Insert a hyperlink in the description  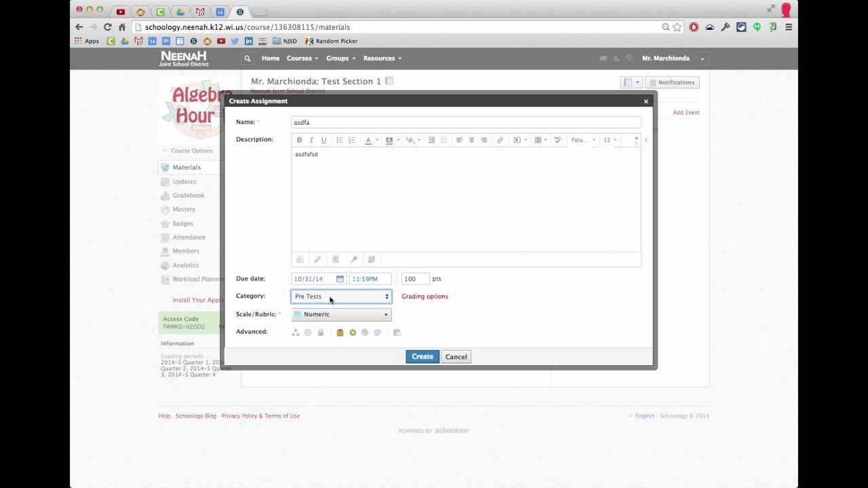(x=500, y=140)
